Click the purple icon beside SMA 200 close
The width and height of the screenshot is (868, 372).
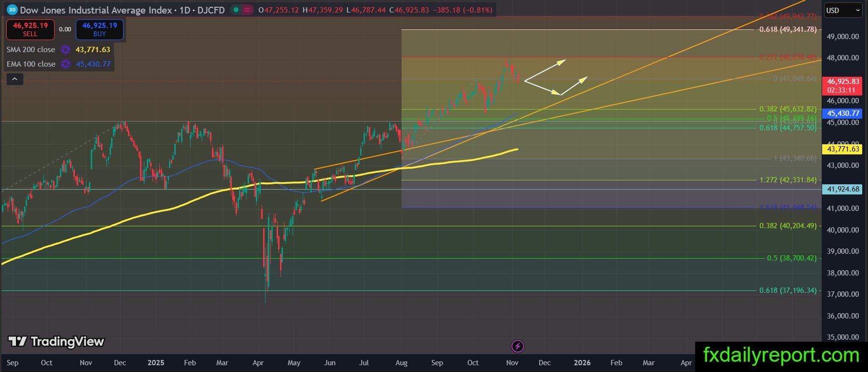(66, 50)
